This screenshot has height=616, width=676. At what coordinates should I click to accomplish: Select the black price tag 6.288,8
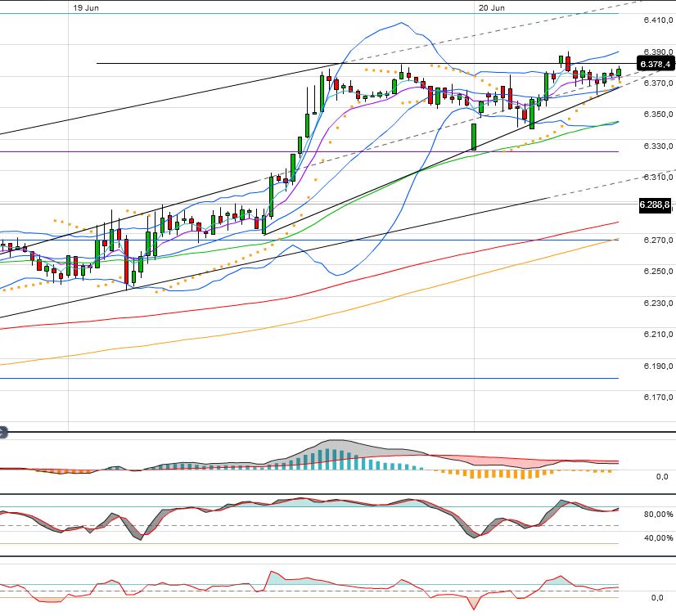click(x=655, y=205)
